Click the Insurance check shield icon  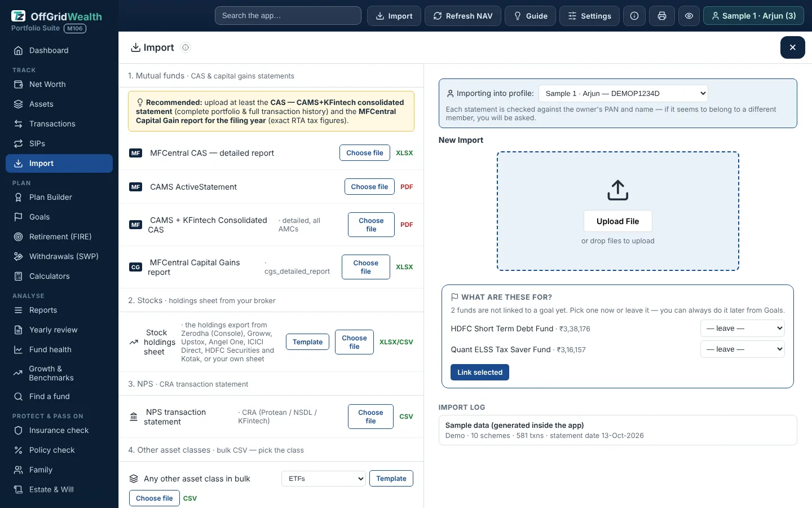pyautogui.click(x=19, y=430)
